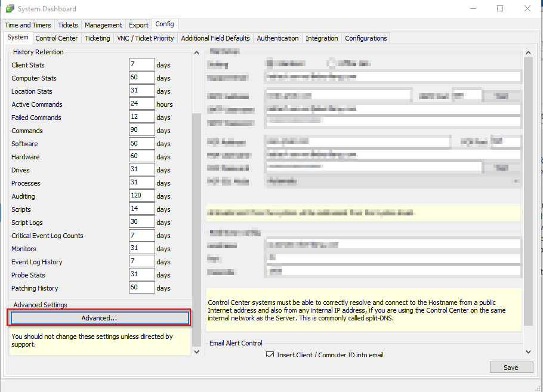Select the Export tab
This screenshot has width=543, height=392.
(x=138, y=25)
